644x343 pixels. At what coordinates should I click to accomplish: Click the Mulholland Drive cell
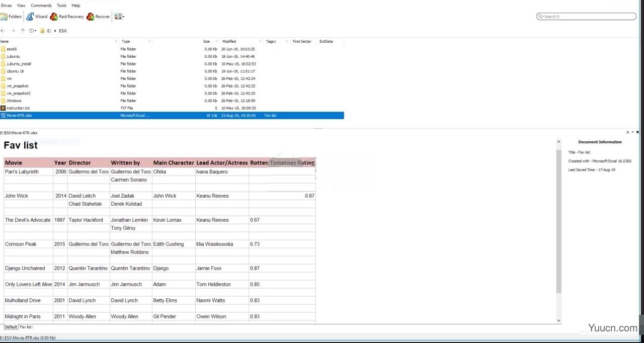pos(29,300)
